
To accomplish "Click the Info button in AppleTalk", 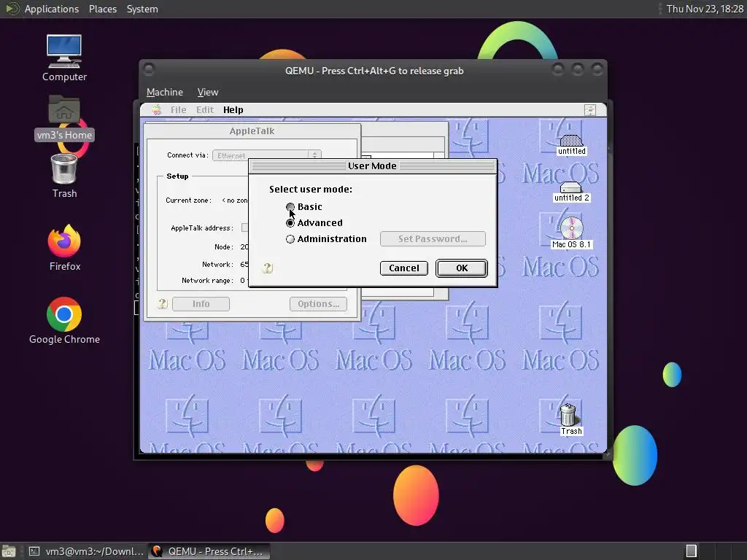I will (201, 304).
